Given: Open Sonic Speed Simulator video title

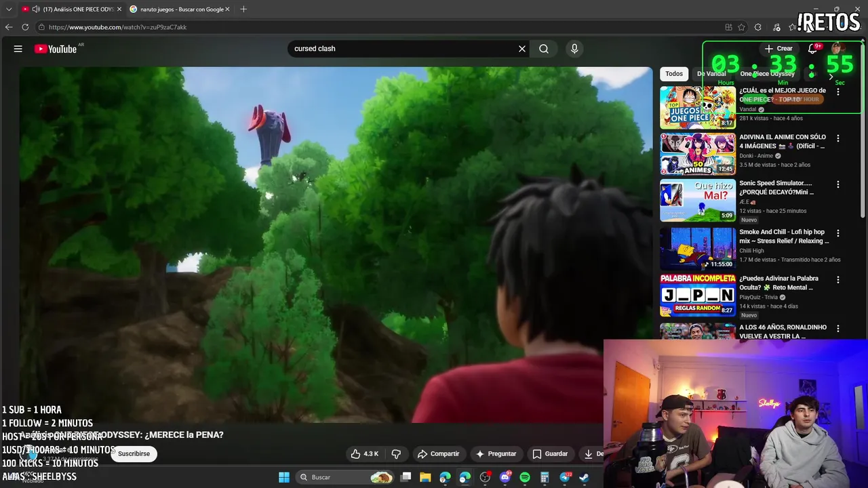Looking at the screenshot, I should tap(776, 188).
